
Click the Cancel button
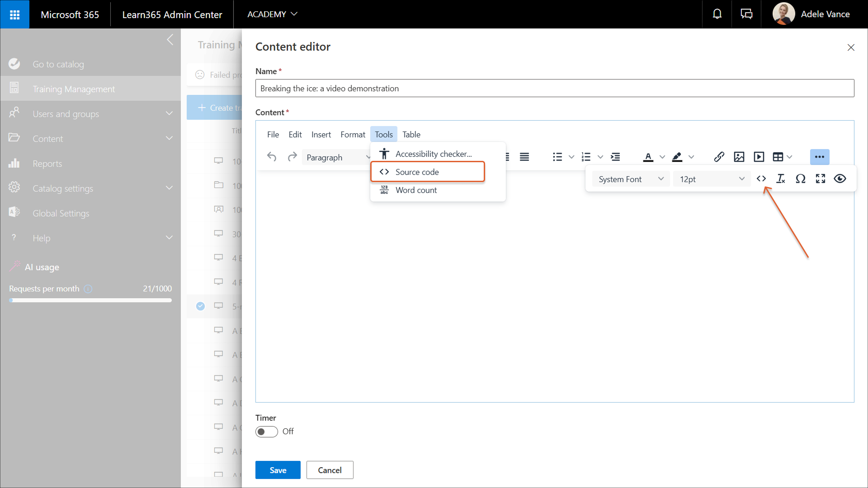[330, 470]
